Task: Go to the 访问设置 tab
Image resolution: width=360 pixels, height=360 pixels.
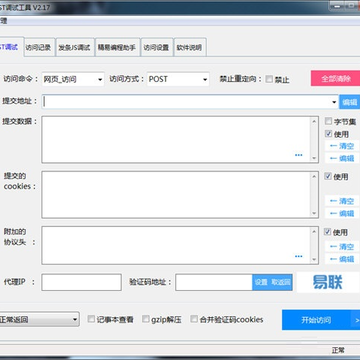Action: coord(156,48)
